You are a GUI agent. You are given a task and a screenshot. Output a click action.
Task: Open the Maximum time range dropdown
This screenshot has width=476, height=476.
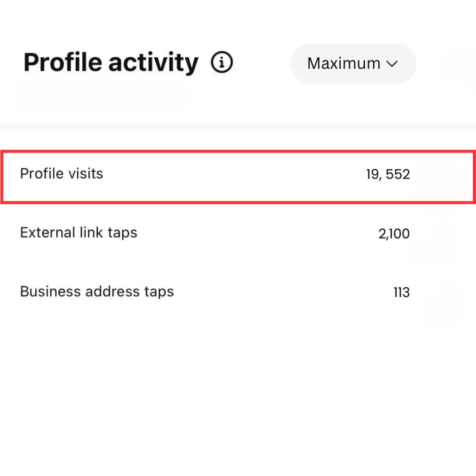[353, 64]
